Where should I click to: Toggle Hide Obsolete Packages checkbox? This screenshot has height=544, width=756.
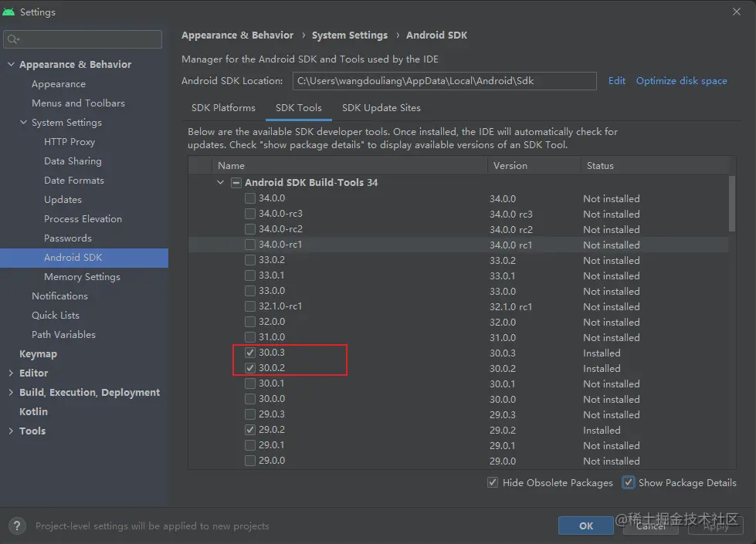pos(492,482)
